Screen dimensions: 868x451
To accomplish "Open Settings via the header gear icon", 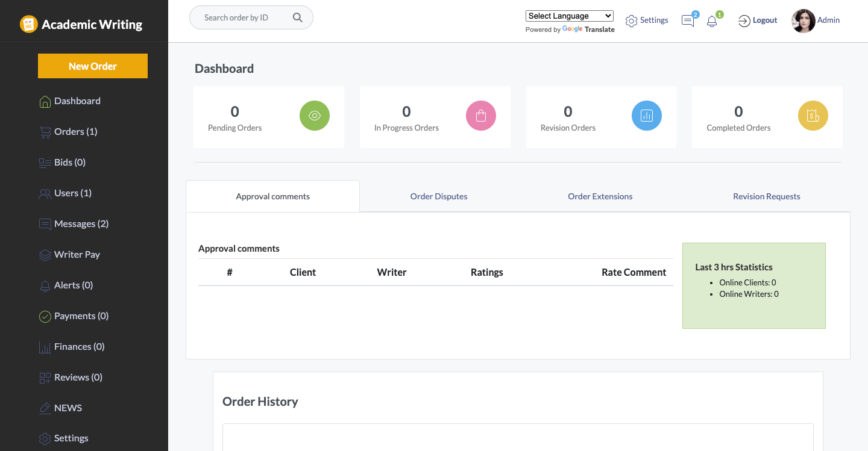I will (x=631, y=20).
